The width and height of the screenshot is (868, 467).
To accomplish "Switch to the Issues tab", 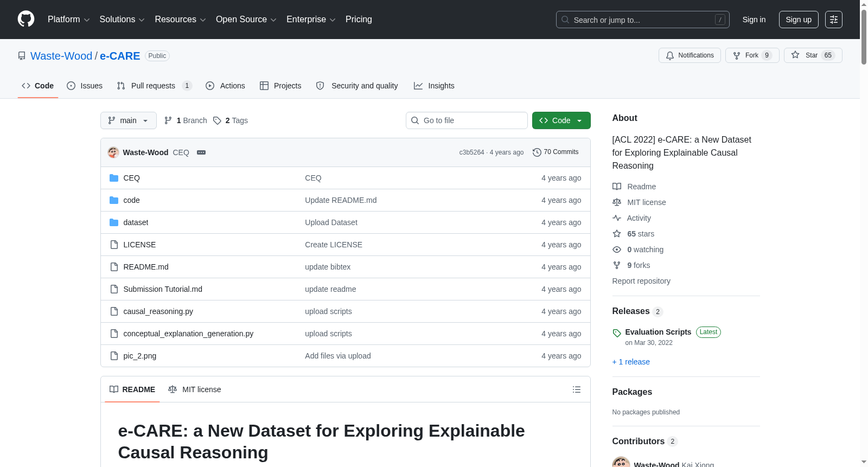I will pyautogui.click(x=85, y=86).
